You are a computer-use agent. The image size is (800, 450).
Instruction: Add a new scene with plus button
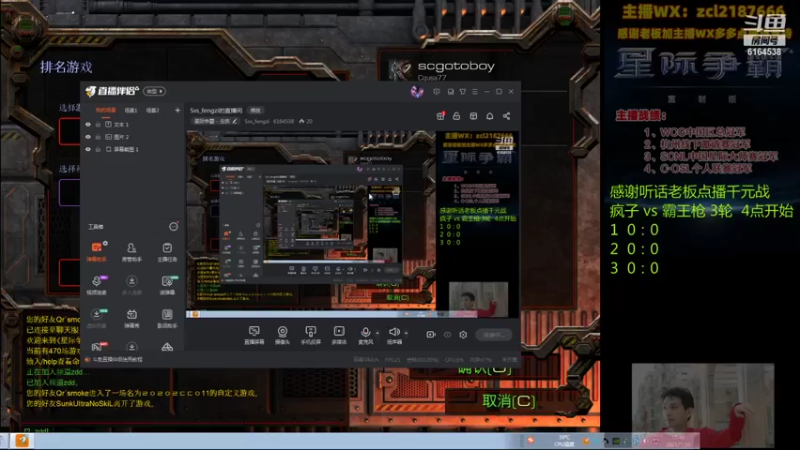(178, 110)
